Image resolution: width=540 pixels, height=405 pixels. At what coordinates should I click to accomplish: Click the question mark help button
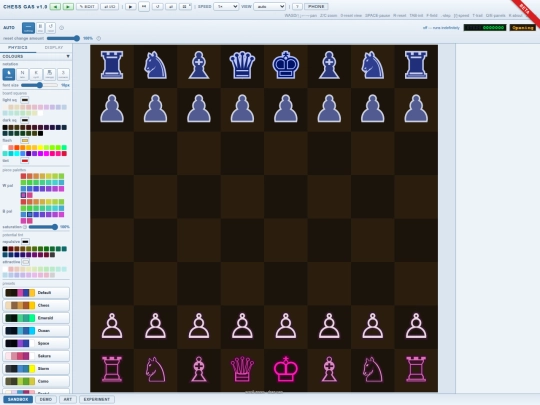click(298, 7)
